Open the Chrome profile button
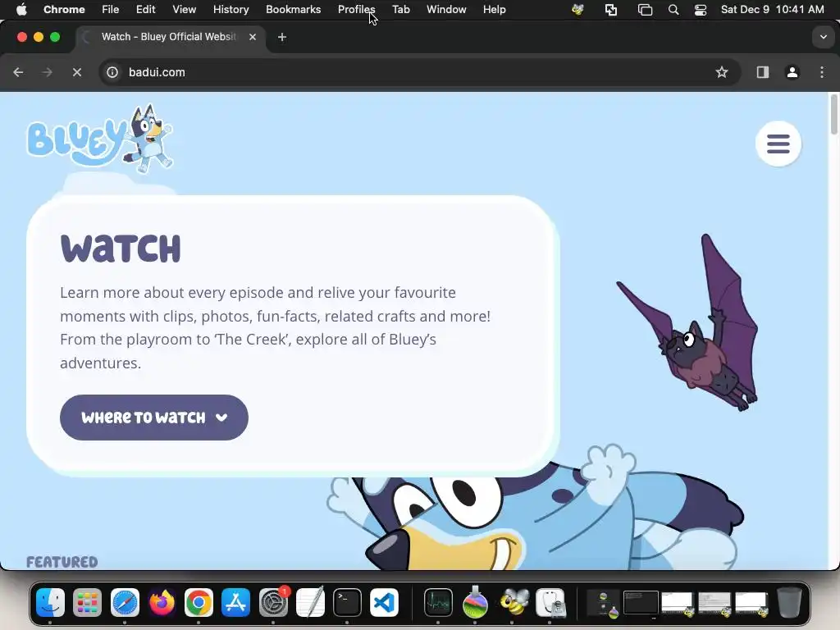840x630 pixels. coord(792,72)
